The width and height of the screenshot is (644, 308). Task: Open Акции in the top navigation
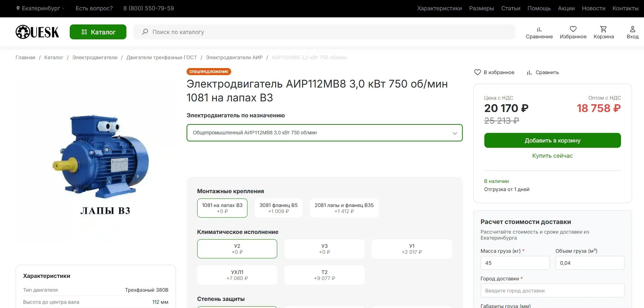click(x=566, y=9)
